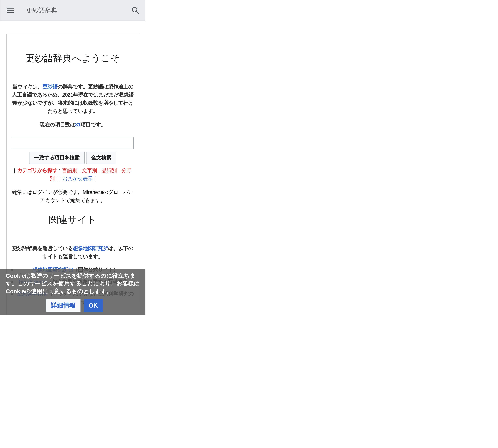The height and width of the screenshot is (448, 498).
Task: Browse categories by 文字別
Action: pos(89,171)
